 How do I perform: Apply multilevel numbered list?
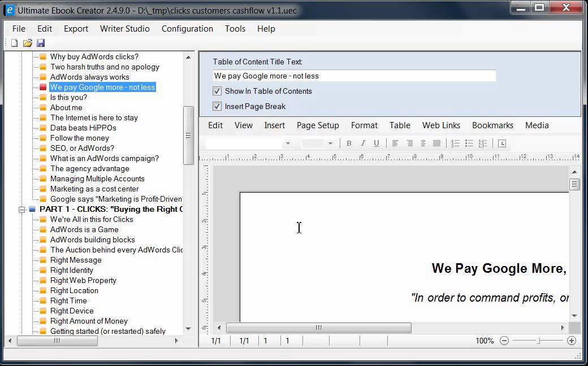483,143
